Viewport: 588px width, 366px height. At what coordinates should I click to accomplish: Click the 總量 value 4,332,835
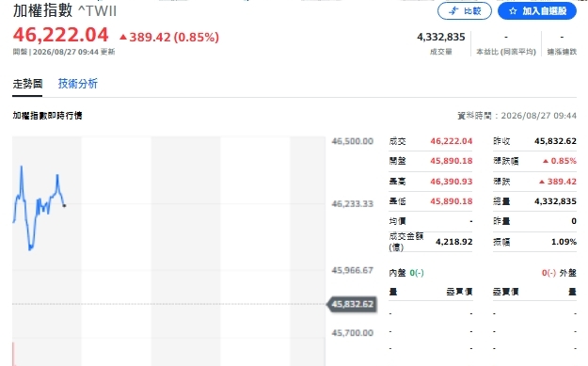(x=555, y=201)
